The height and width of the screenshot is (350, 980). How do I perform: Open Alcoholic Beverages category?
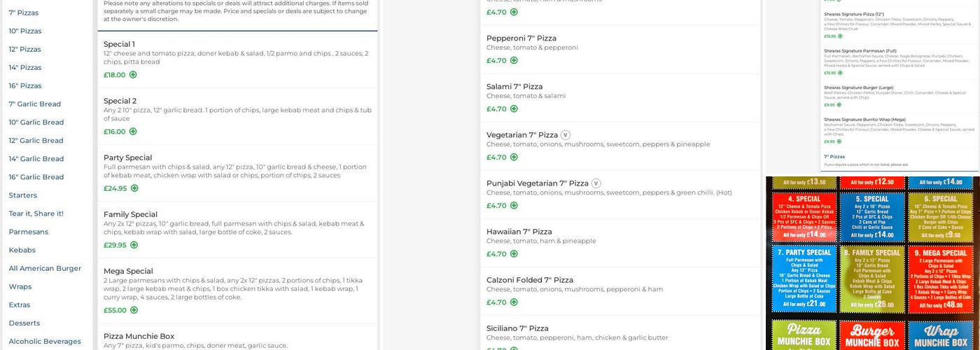45,342
